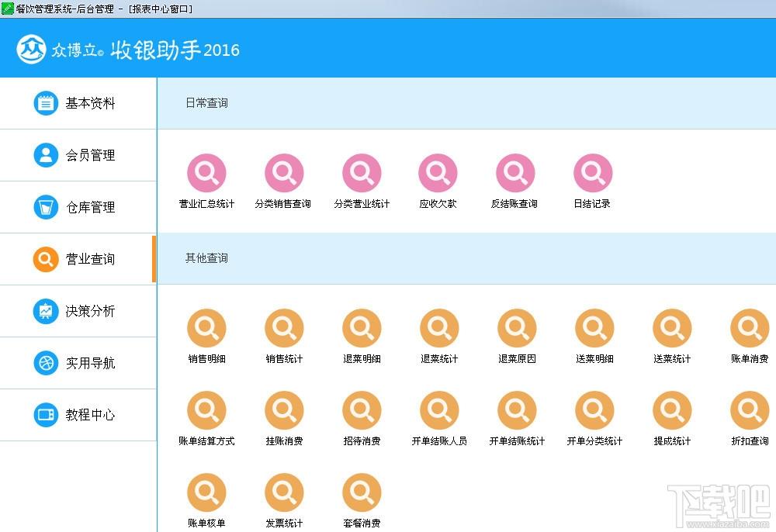Open the 送菜统计 report icon
Screen dimensions: 776x532
pos(672,328)
